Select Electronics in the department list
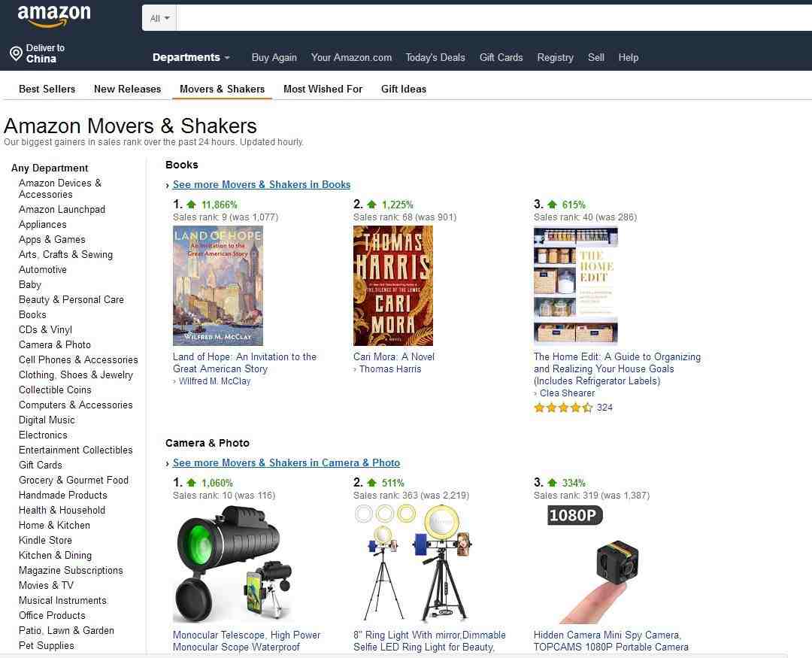Image resolution: width=812 pixels, height=658 pixels. (43, 435)
